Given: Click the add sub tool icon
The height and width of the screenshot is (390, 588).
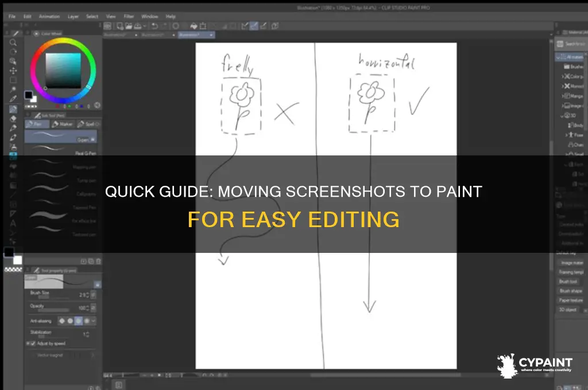Looking at the screenshot, I should point(84,261).
